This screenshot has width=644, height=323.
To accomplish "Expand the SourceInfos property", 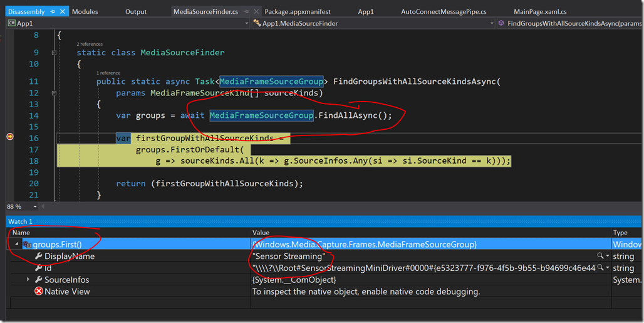I will coord(28,280).
